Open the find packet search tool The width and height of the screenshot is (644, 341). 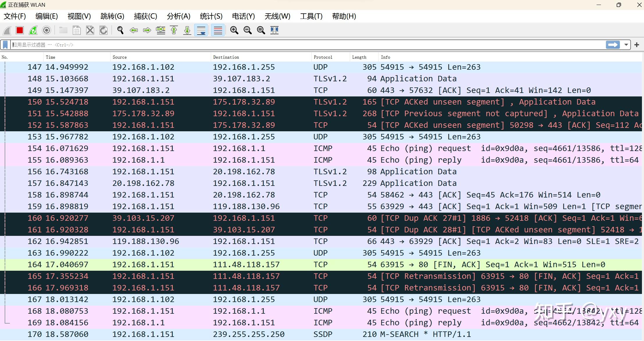coord(120,30)
